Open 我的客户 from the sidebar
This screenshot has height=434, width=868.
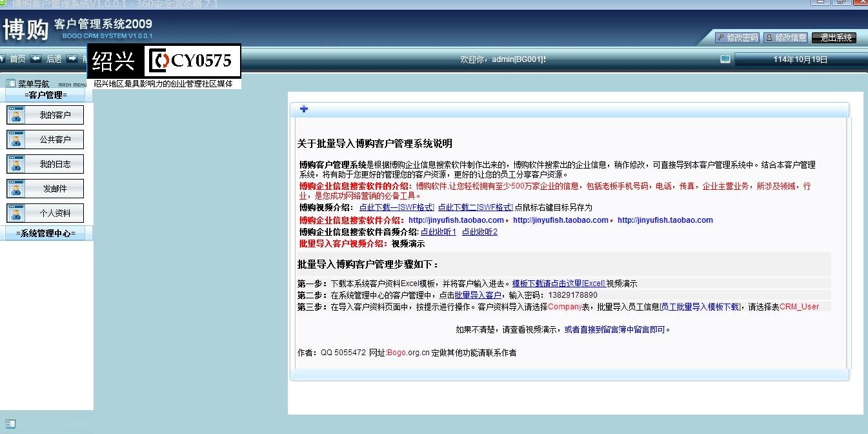point(45,115)
